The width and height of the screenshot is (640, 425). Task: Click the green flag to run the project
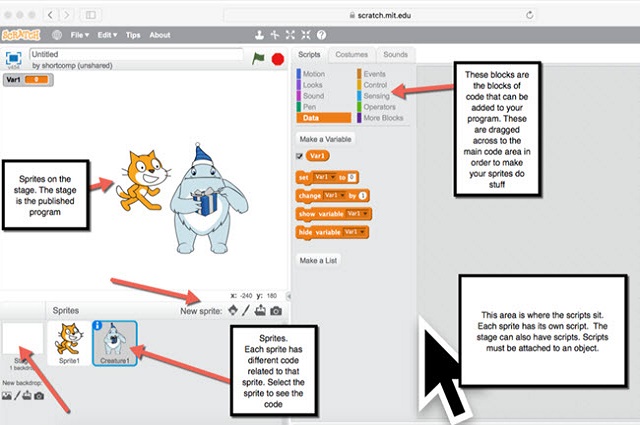coord(258,59)
